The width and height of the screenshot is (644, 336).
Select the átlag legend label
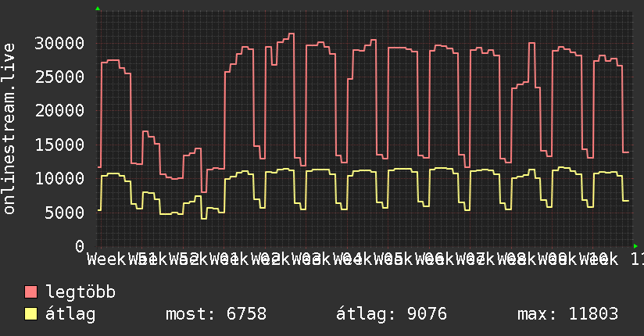tap(70, 314)
